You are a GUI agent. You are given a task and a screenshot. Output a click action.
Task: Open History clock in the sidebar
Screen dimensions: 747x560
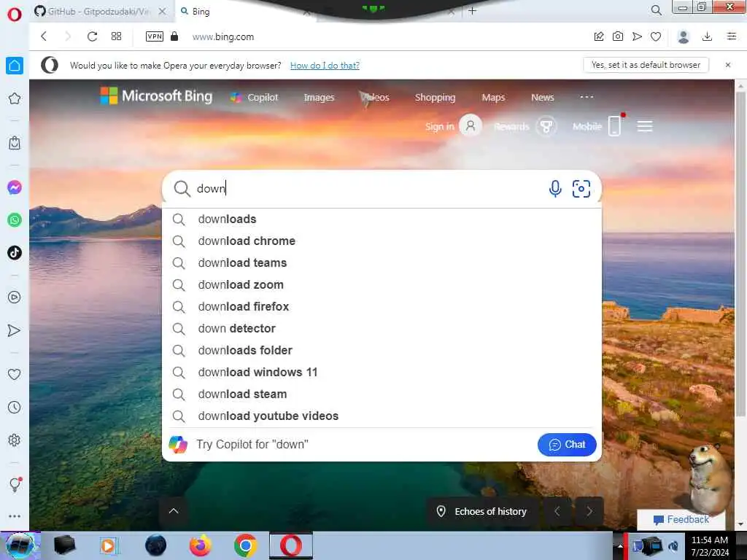pyautogui.click(x=15, y=407)
